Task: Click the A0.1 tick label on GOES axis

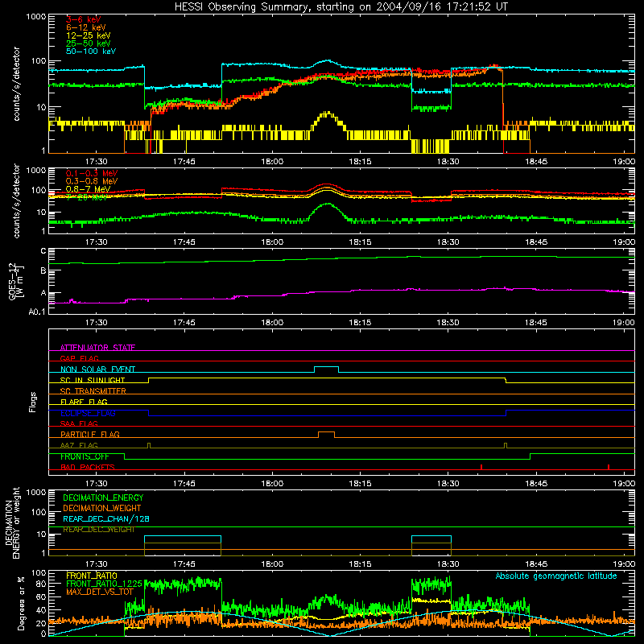Action: [x=37, y=312]
